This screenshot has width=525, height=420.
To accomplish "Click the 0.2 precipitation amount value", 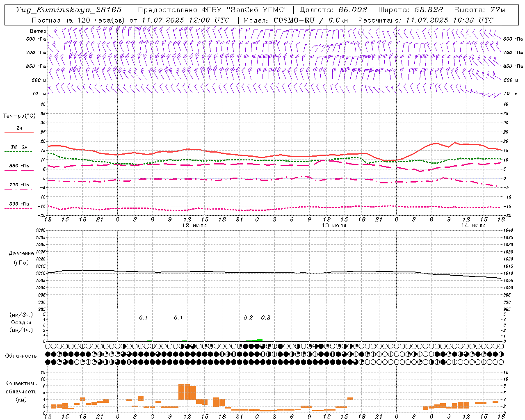I will tap(248, 317).
